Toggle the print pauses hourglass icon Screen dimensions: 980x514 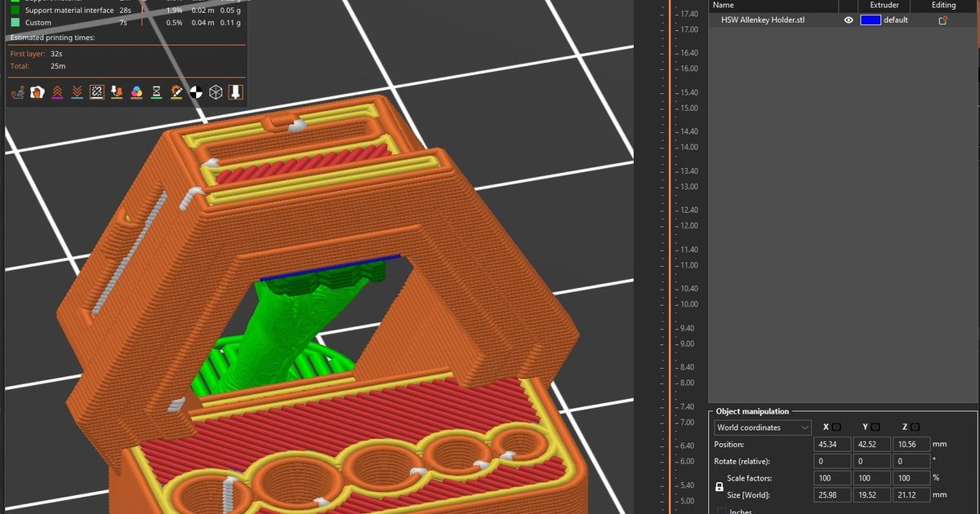click(157, 93)
